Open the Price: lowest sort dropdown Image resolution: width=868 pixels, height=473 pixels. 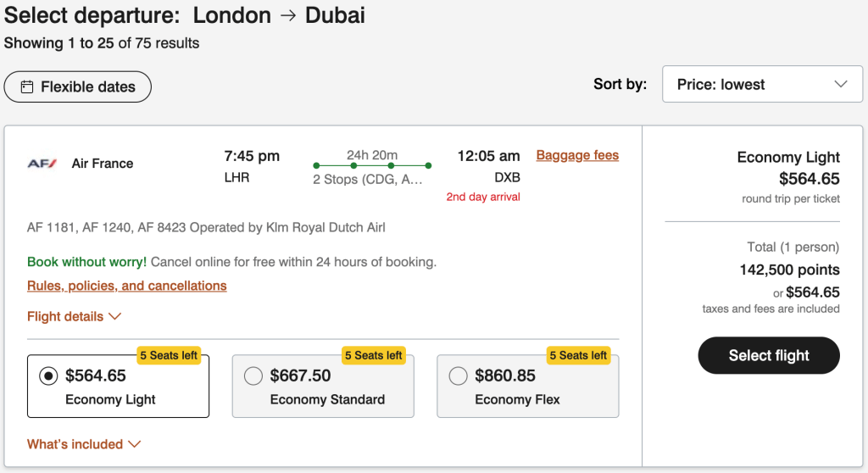pyautogui.click(x=756, y=84)
